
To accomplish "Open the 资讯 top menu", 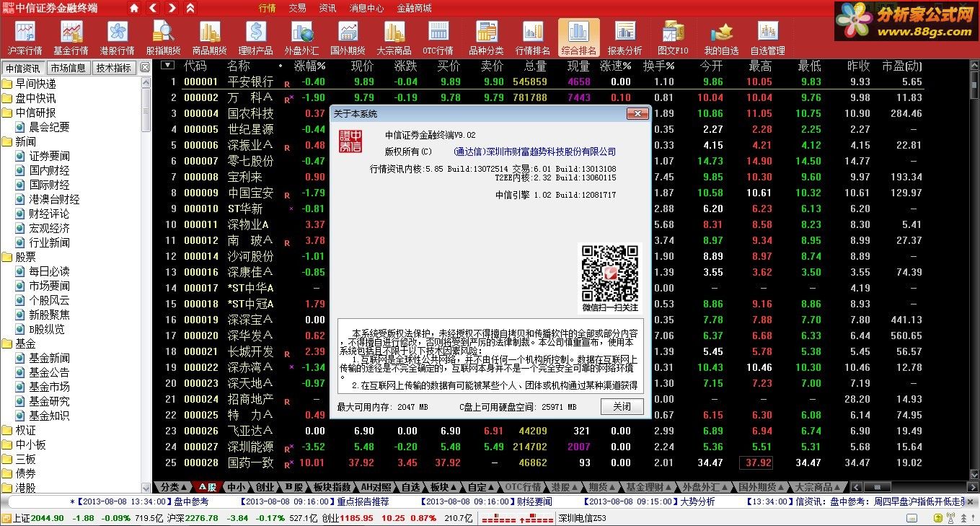I will [x=327, y=8].
